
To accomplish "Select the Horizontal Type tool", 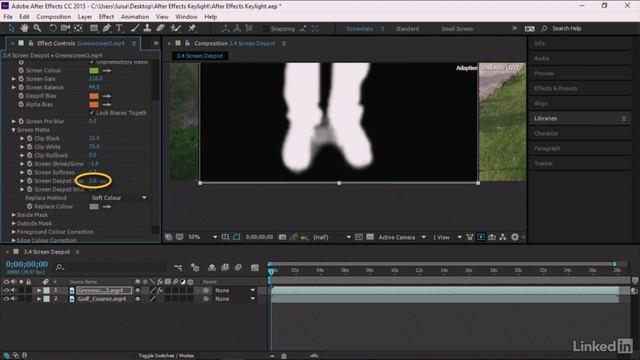I will tap(119, 28).
